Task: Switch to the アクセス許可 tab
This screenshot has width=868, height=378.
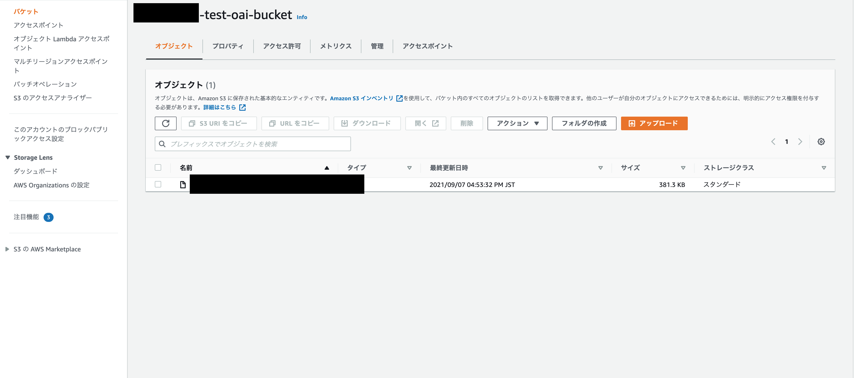Action: tap(282, 46)
